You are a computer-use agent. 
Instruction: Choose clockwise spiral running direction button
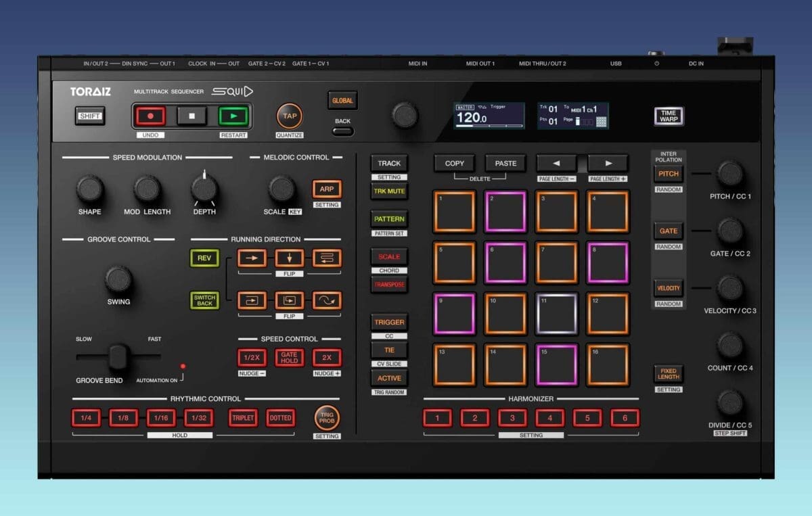coord(252,300)
